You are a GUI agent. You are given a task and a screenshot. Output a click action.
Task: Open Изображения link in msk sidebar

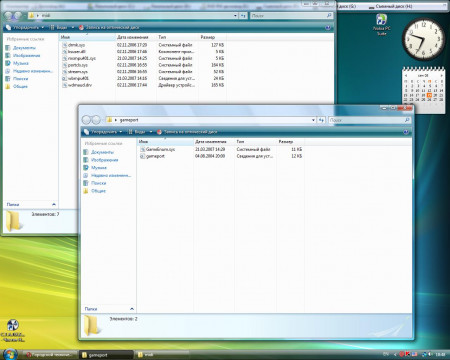coord(23,55)
